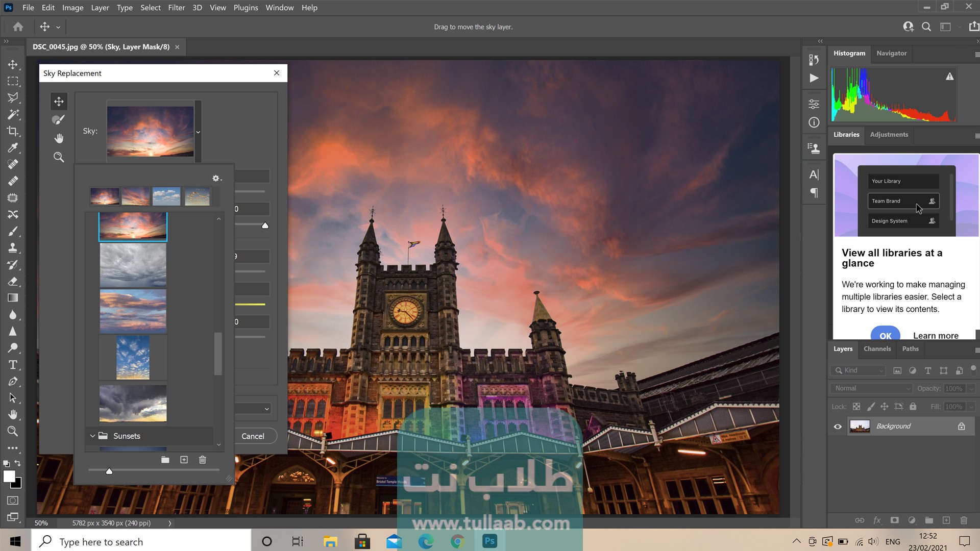The height and width of the screenshot is (551, 980).
Task: Toggle the lock icon on Background layer
Action: coord(961,427)
